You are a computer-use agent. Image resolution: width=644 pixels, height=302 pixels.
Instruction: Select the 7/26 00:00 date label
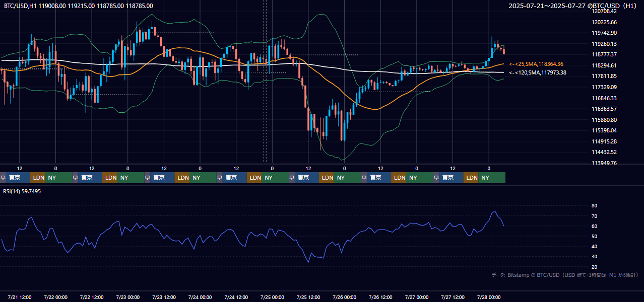tap(345, 297)
